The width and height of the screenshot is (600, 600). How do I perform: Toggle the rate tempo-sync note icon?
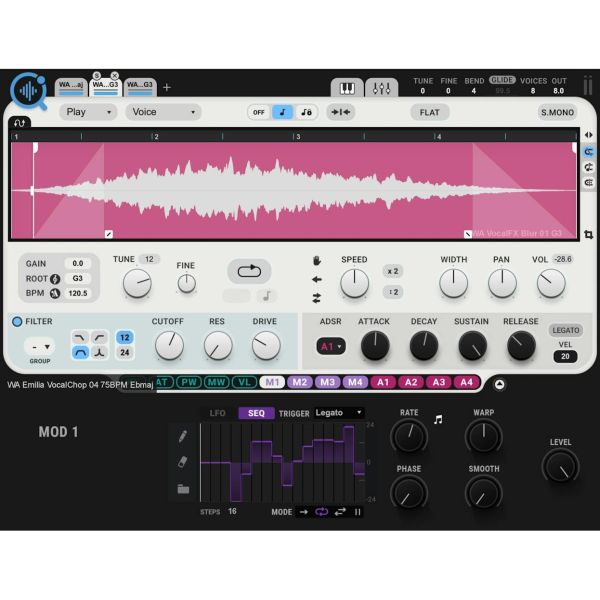(438, 419)
